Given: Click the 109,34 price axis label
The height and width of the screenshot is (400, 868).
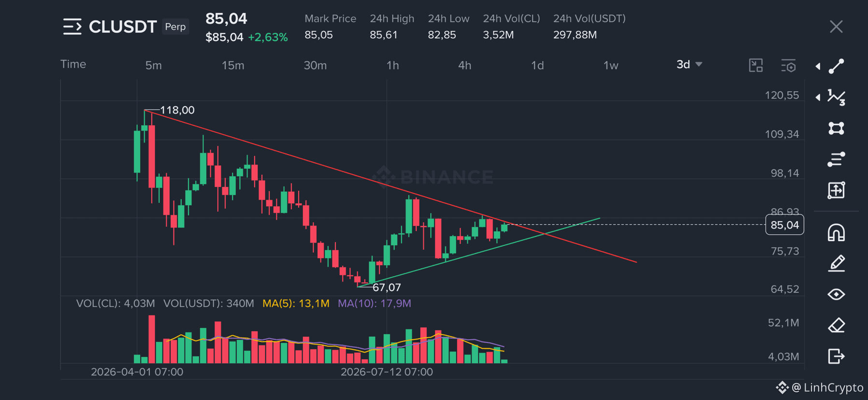Looking at the screenshot, I should 781,134.
